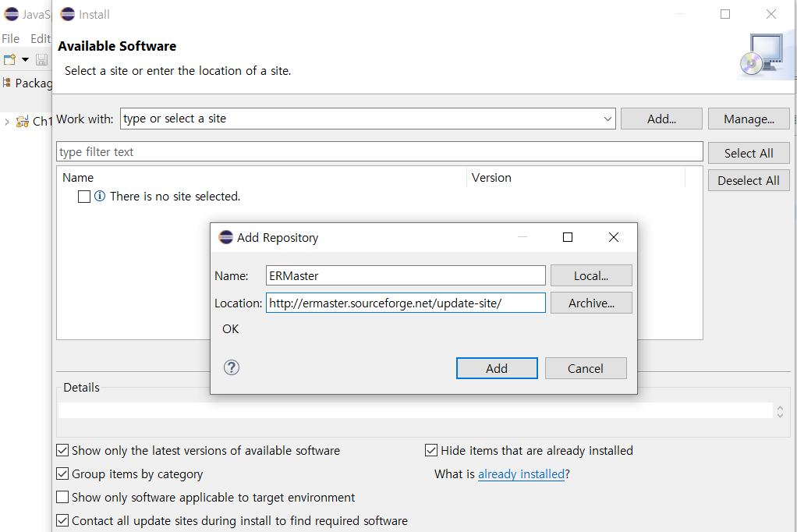The height and width of the screenshot is (532, 797).
Task: Click the Details scroll down arrow
Action: (780, 415)
